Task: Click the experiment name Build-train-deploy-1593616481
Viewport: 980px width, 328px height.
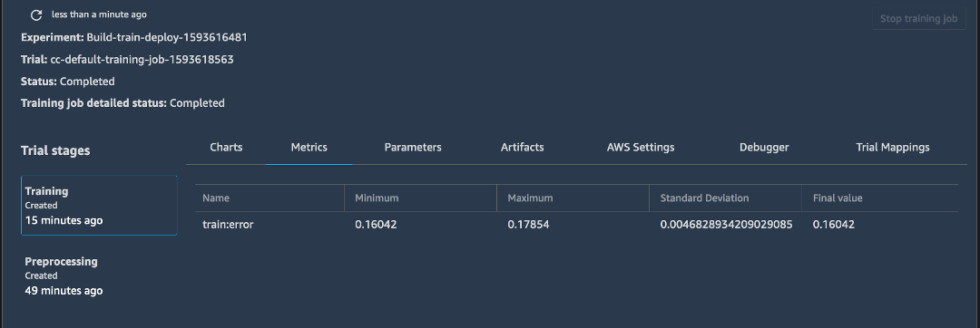Action: (x=167, y=37)
